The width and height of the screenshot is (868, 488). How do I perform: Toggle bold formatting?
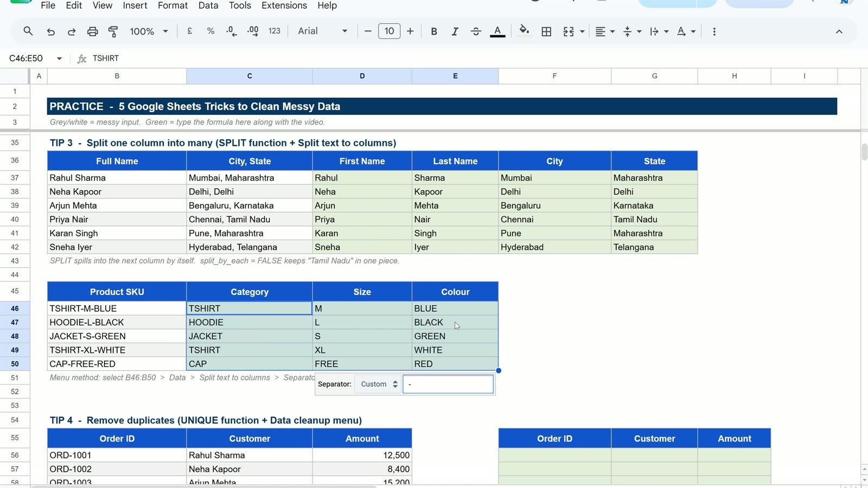coord(434,31)
